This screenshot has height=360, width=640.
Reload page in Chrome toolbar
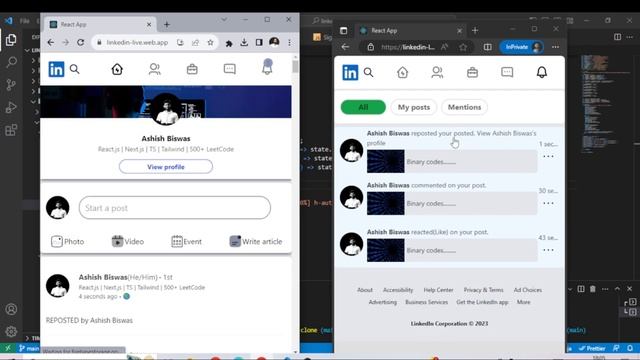tap(80, 42)
